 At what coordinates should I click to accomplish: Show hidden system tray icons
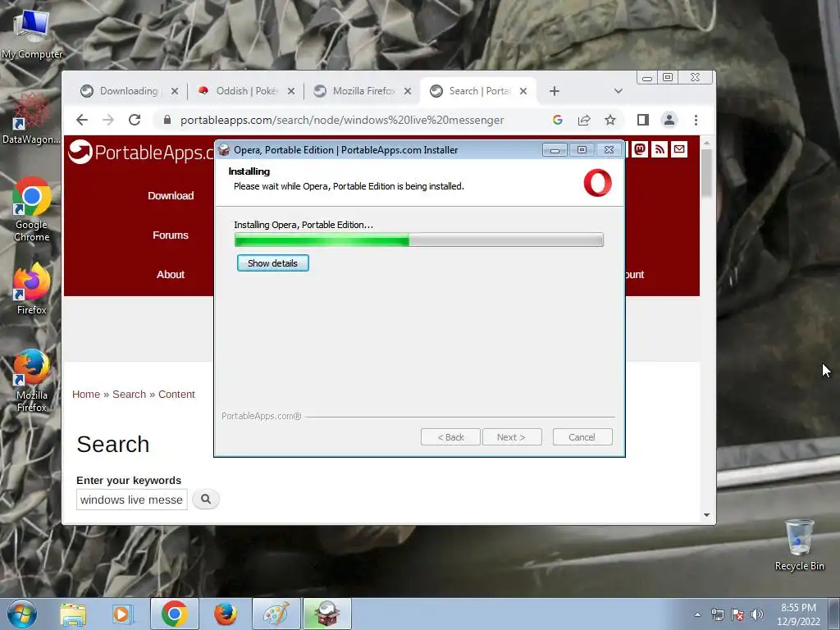point(697,614)
